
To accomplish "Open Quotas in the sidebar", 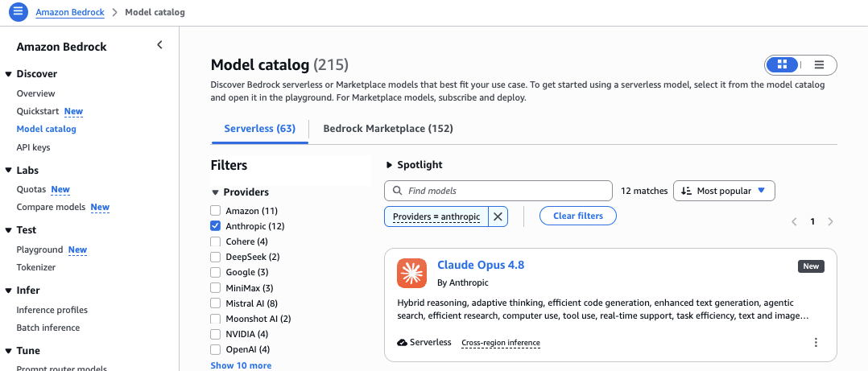I will coord(31,189).
